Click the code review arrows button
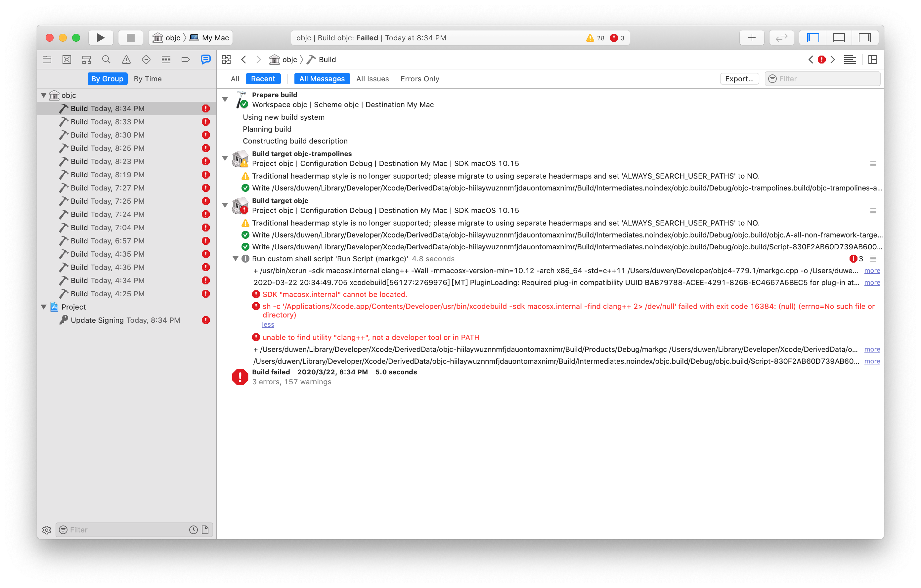Viewport: 921px width, 588px height. (781, 37)
